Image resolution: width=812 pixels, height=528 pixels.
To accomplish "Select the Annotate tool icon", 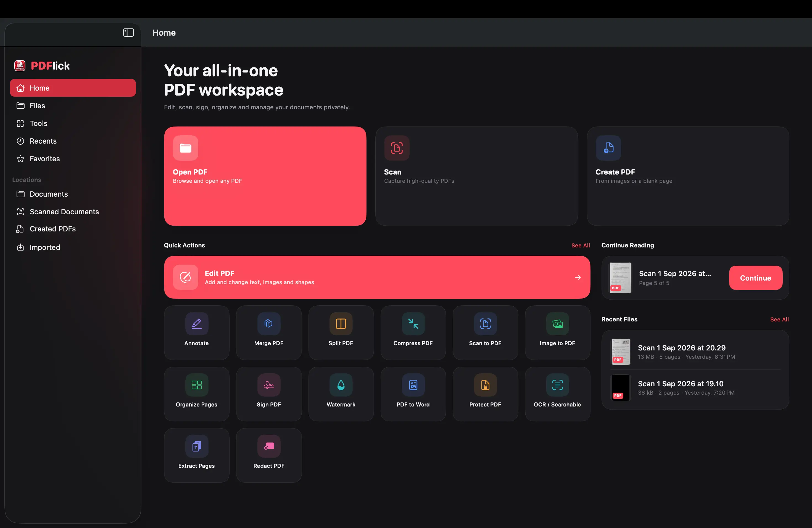I will click(197, 323).
